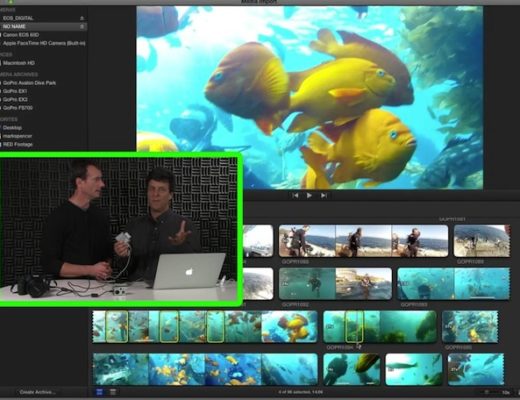Switch to filmstrip view
The height and width of the screenshot is (400, 520).
[99, 392]
